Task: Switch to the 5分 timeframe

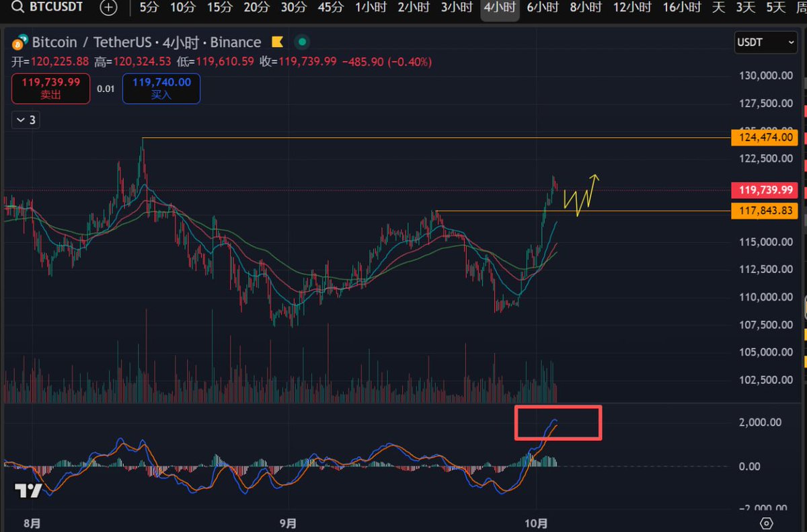Action: [149, 8]
